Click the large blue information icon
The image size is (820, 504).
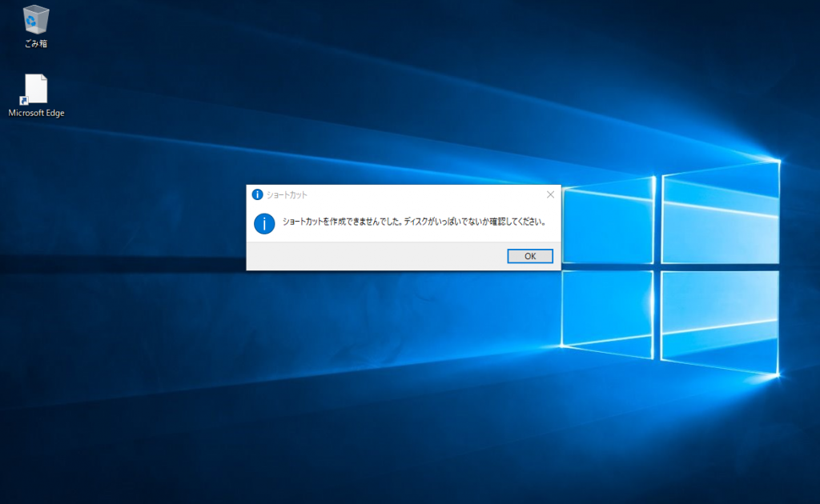(x=264, y=223)
